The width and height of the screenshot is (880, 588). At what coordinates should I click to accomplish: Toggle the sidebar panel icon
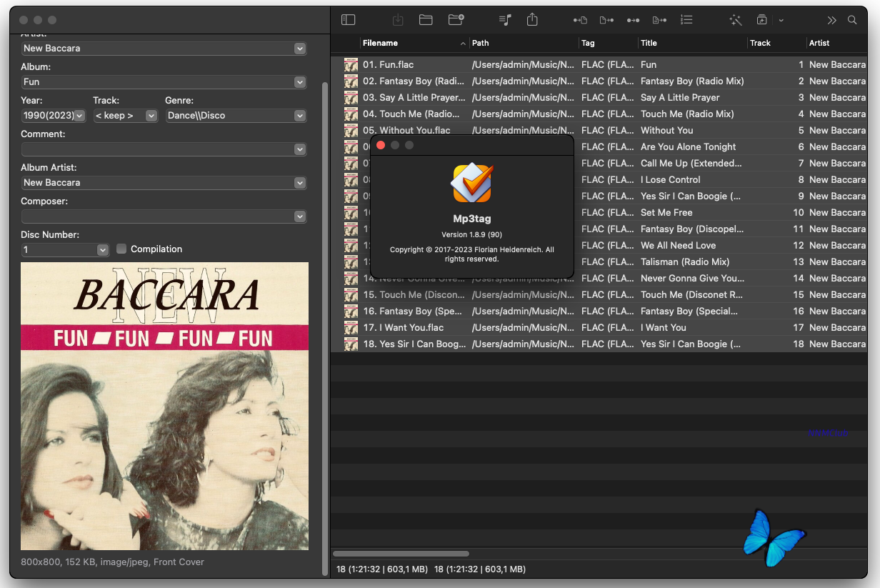click(348, 20)
